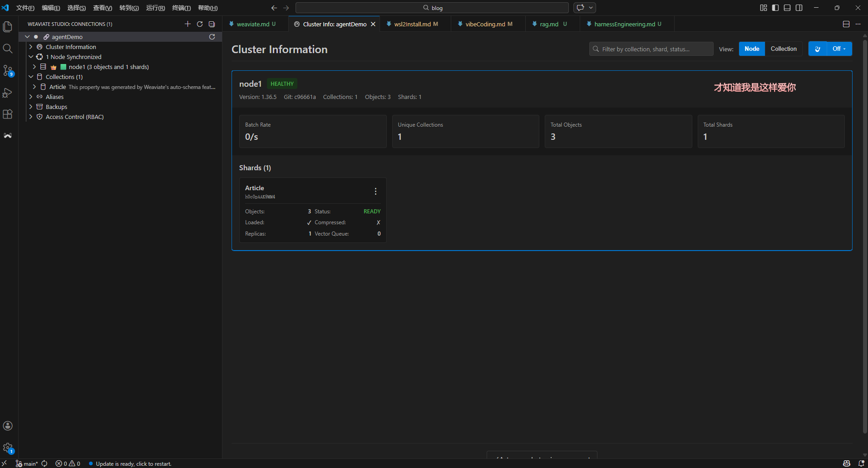Switch to the harnessEngineering.md tab
868x468 pixels.
click(x=627, y=24)
